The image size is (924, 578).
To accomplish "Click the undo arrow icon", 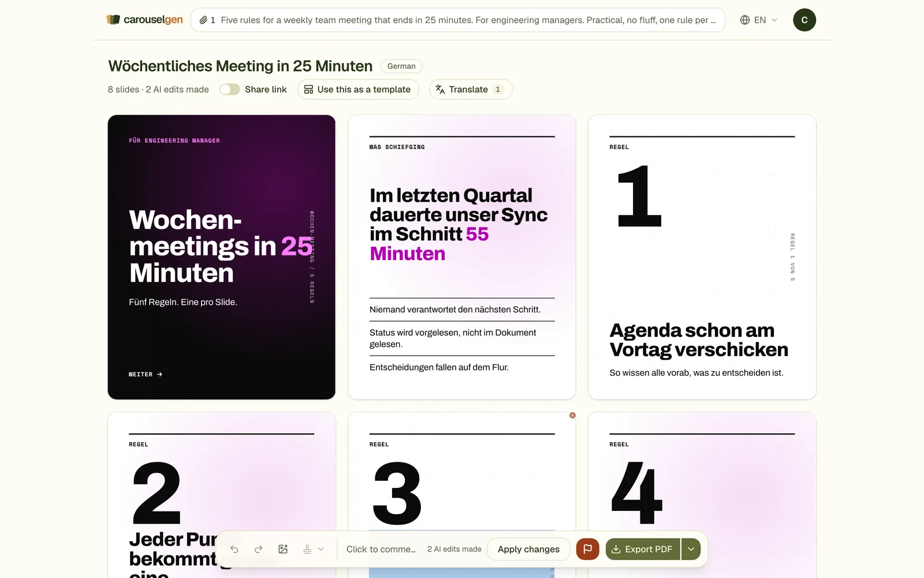I will (234, 549).
